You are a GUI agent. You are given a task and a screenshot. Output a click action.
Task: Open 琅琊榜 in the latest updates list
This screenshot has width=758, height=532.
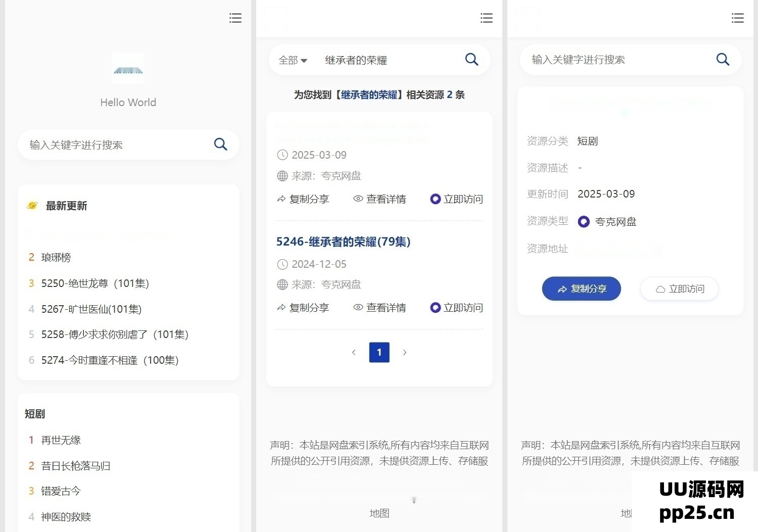(56, 258)
